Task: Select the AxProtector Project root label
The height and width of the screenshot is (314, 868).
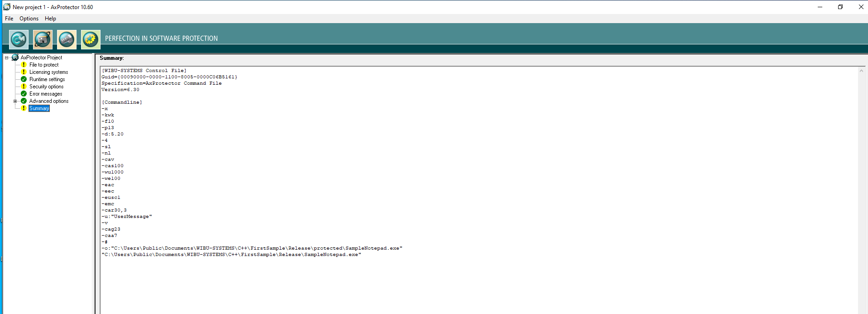Action: click(x=41, y=58)
